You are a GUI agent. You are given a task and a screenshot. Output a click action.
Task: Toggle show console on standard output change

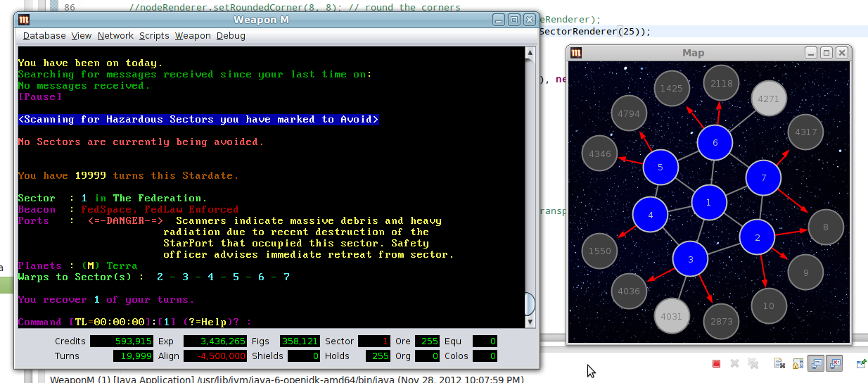(x=817, y=363)
